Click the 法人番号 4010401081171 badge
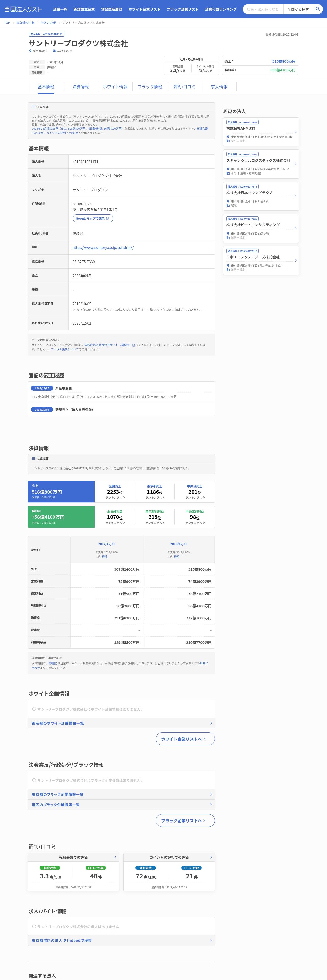 coord(46,34)
